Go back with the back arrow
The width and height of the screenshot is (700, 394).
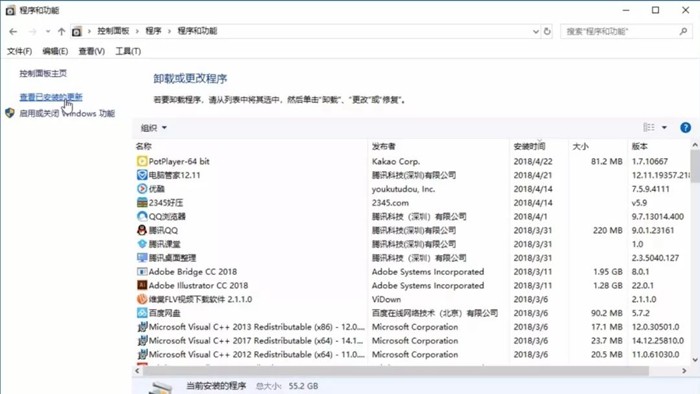click(13, 31)
